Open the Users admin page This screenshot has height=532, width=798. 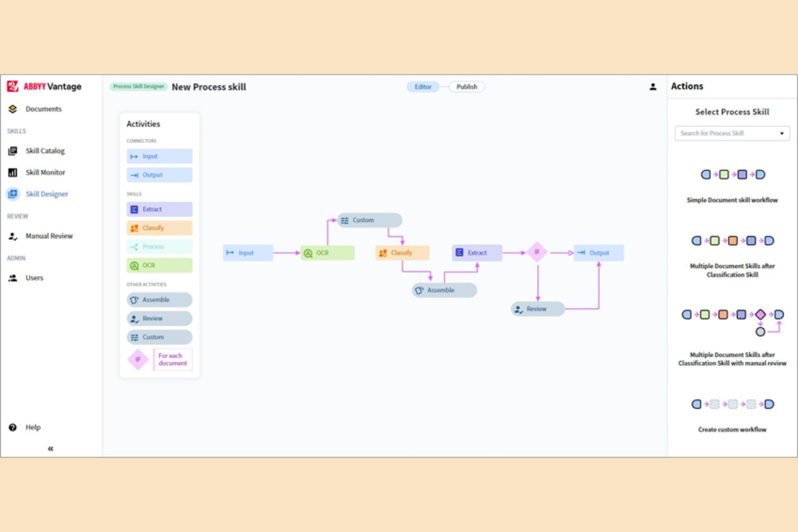tap(34, 278)
